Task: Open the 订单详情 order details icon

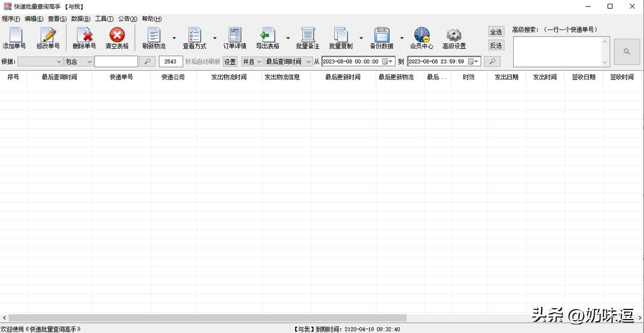Action: (235, 39)
